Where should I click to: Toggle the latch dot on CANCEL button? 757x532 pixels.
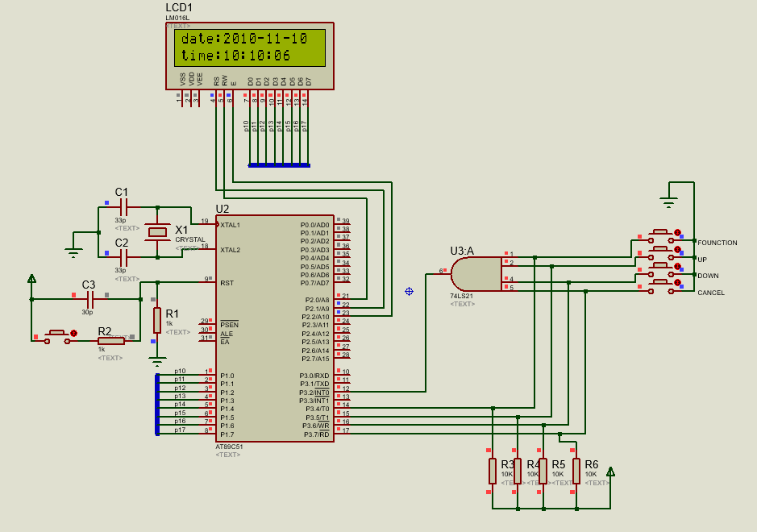point(677,282)
